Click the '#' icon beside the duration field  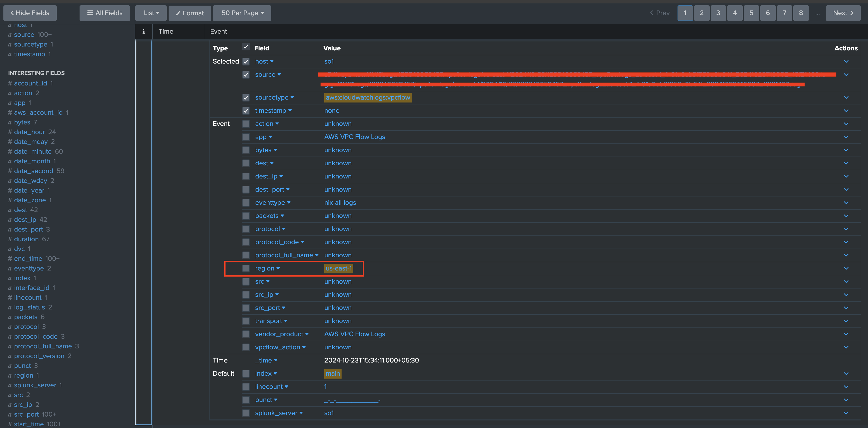[x=10, y=239]
